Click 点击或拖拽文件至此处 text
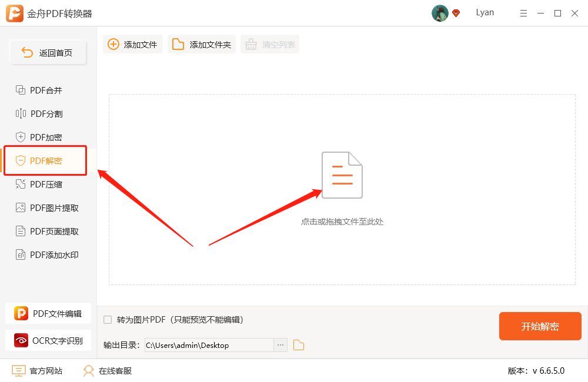This screenshot has height=382, width=588. click(x=342, y=222)
